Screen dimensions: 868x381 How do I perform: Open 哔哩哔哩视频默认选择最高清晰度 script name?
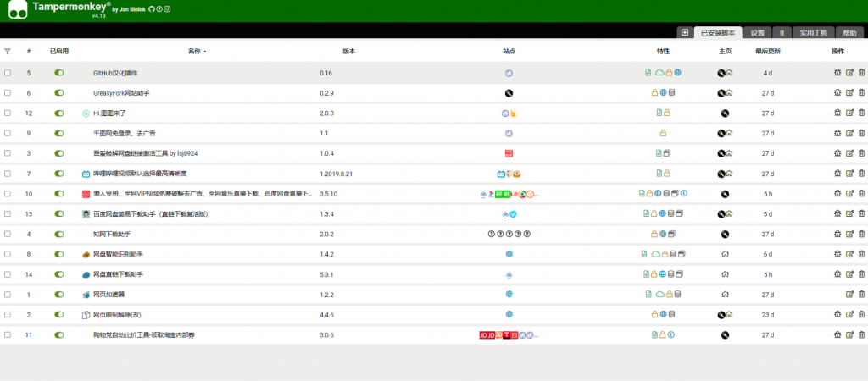coord(140,174)
